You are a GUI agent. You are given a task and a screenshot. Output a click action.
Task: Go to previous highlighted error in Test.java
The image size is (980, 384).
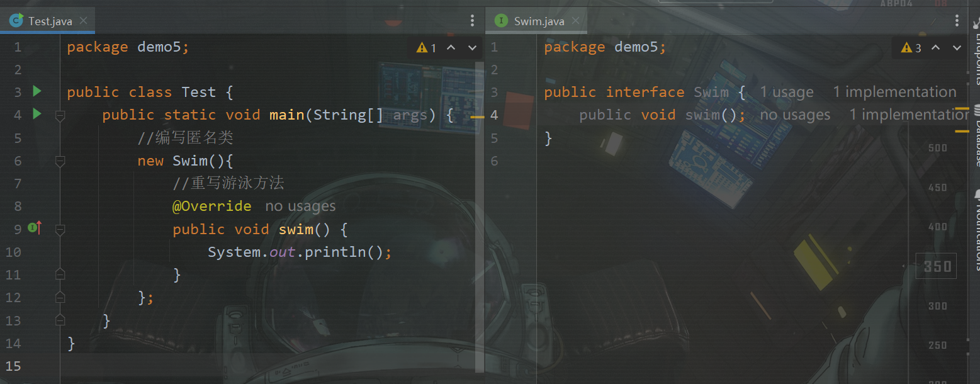coord(451,48)
